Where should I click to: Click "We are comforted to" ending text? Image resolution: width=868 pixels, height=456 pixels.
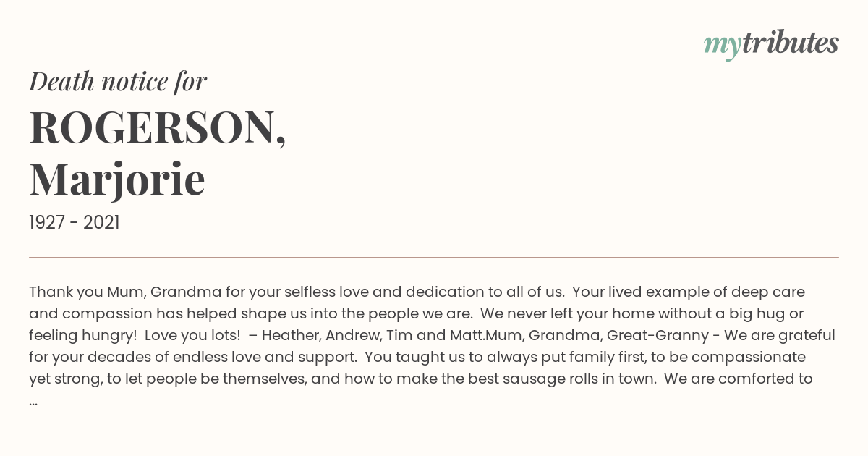(739, 379)
